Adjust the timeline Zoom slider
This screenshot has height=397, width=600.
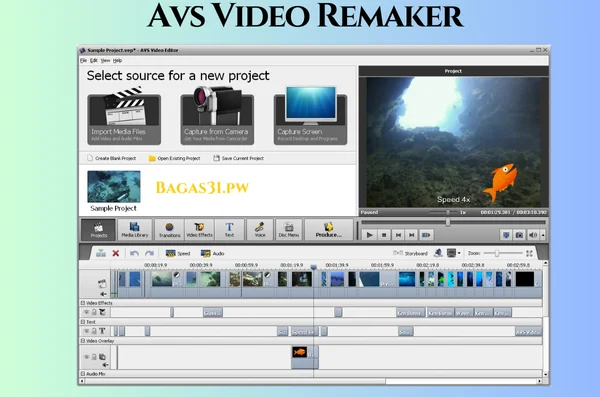coord(497,253)
